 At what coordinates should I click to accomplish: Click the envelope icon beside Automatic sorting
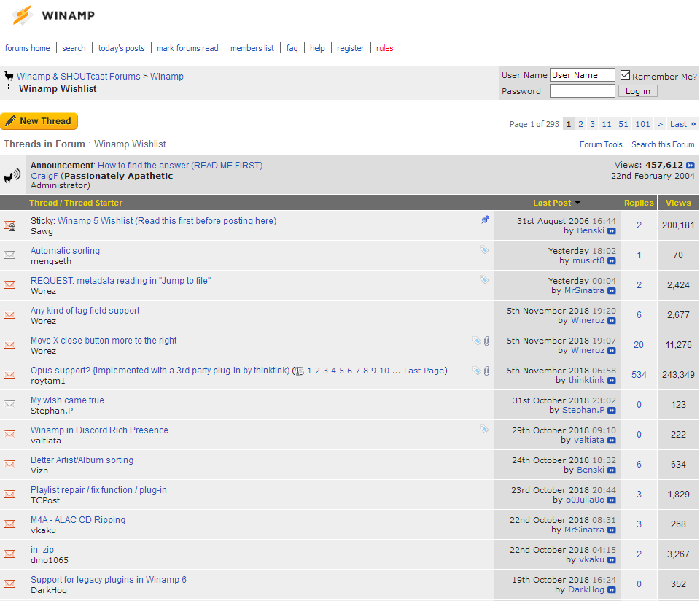9,255
